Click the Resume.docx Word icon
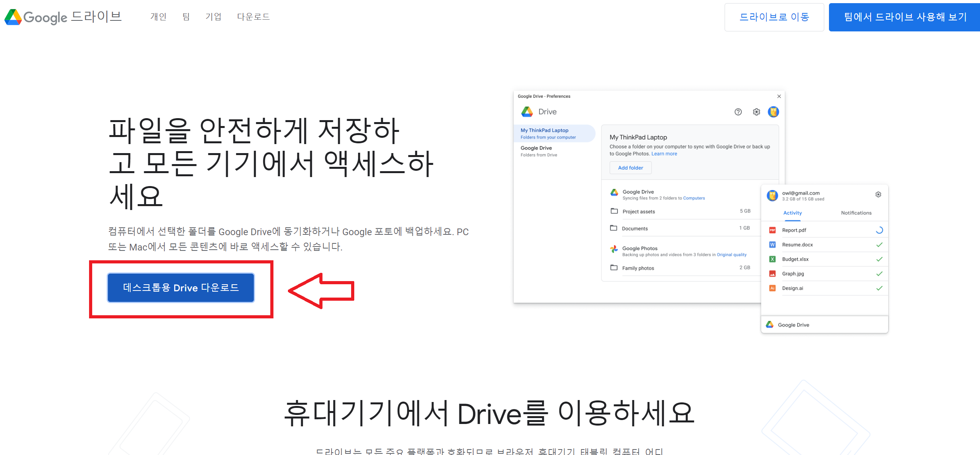Screen dimensions: 980x455 coord(772,245)
